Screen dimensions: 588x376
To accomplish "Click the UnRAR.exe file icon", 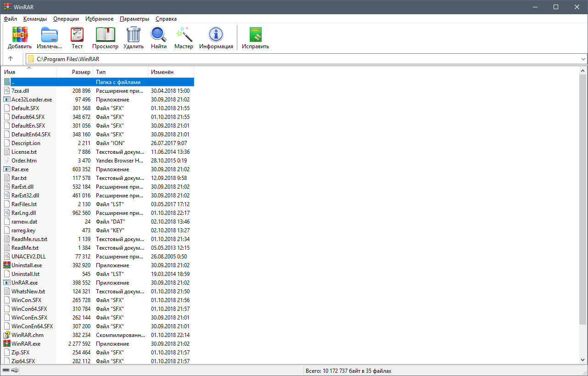I will click(7, 283).
